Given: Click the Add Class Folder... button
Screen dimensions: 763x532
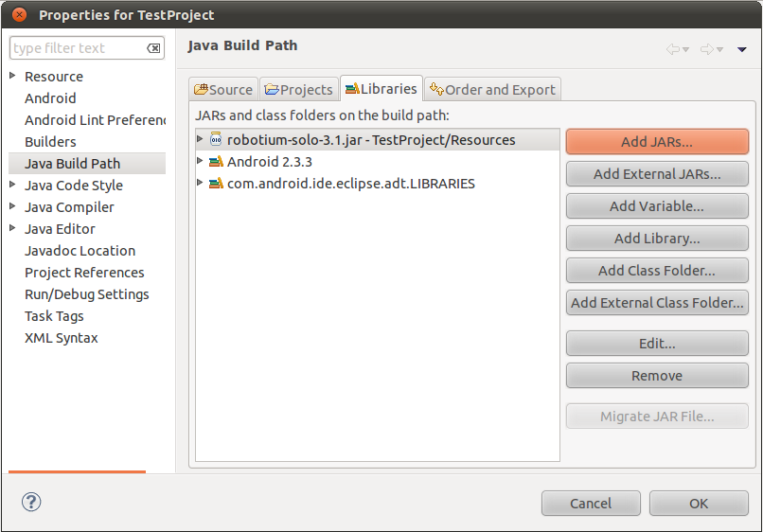Looking at the screenshot, I should click(x=657, y=270).
